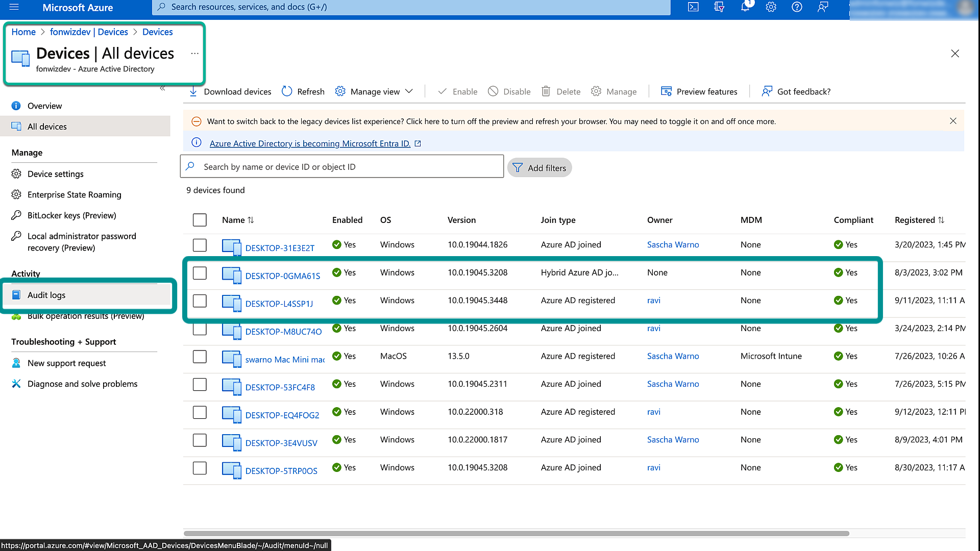The image size is (980, 551).
Task: Open the notifications bell
Action: [x=745, y=7]
